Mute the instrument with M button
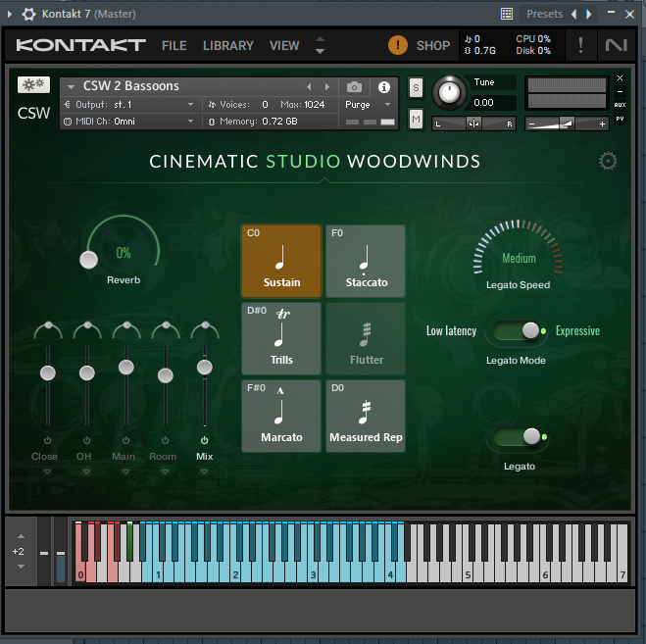This screenshot has height=644, width=646. coord(416,120)
